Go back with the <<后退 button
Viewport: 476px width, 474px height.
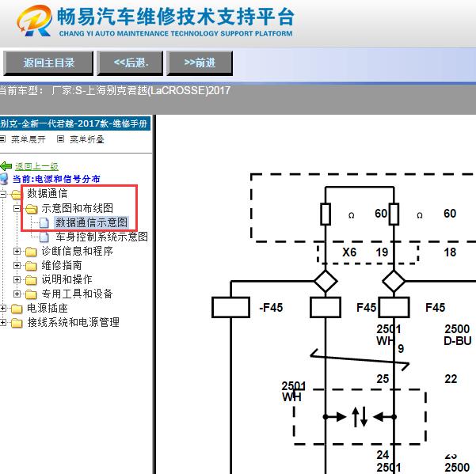(x=130, y=63)
